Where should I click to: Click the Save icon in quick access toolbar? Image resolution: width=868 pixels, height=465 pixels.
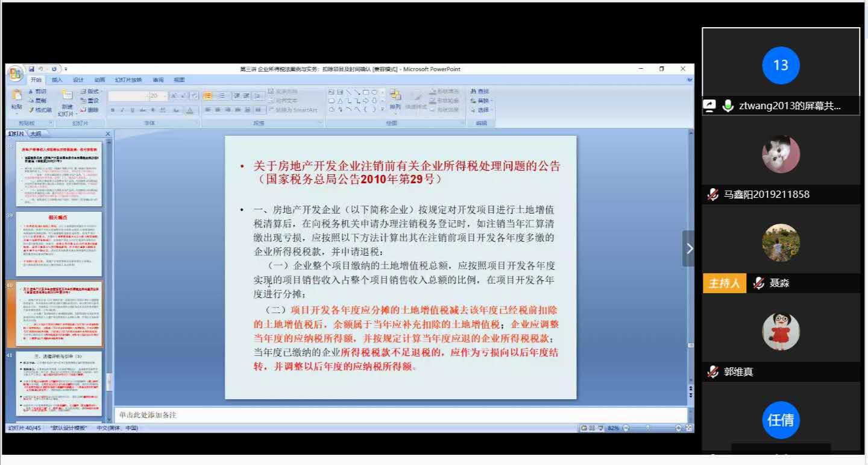(x=31, y=69)
